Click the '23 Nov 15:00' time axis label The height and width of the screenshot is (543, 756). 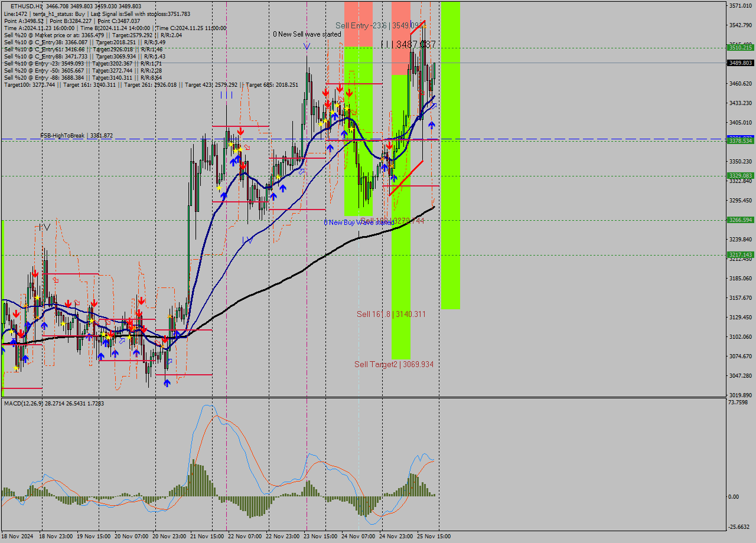[x=320, y=537]
